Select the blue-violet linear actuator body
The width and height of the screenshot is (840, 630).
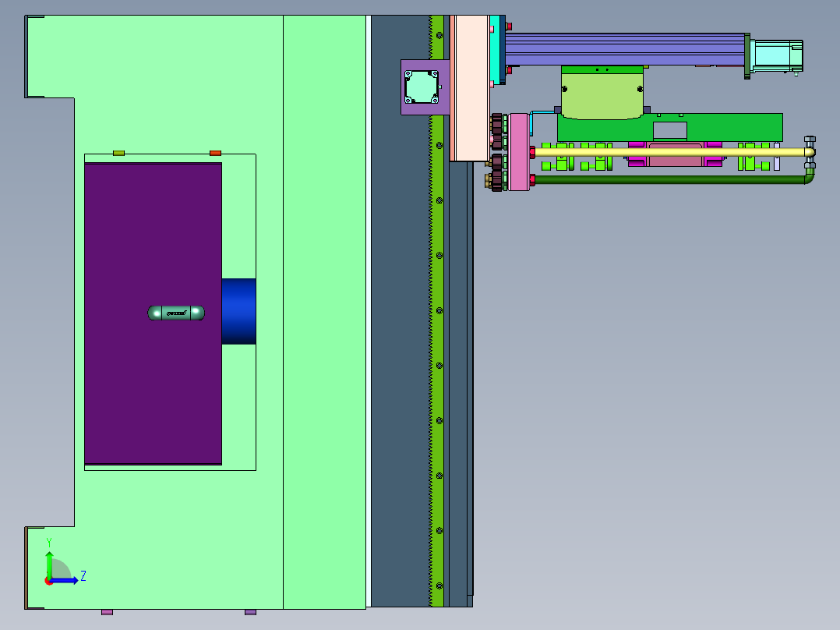[x=625, y=49]
